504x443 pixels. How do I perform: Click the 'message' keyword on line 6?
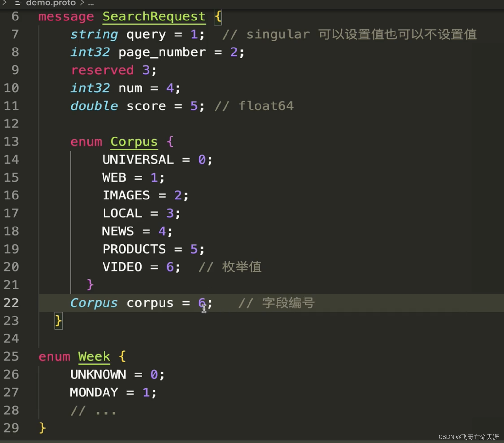click(66, 17)
